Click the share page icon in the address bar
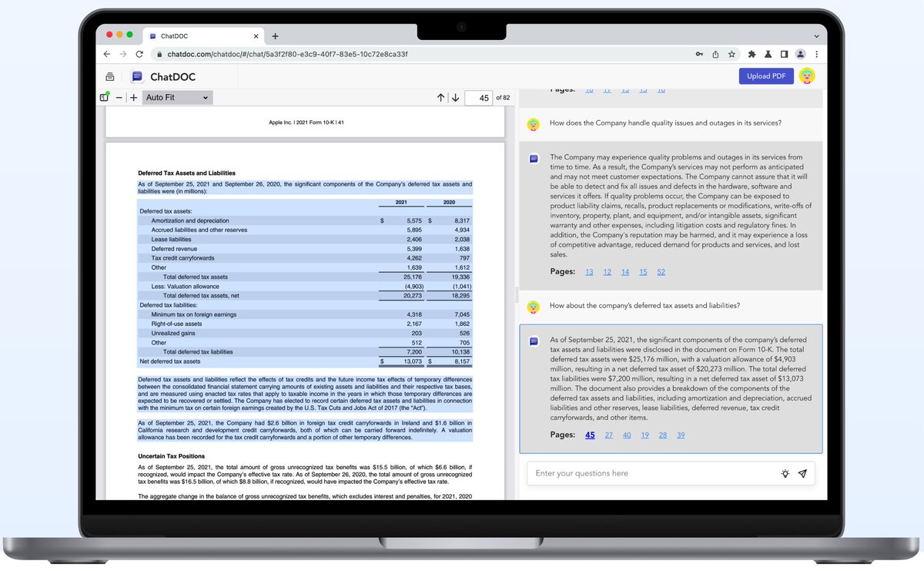Image resolution: width=924 pixels, height=571 pixels. point(715,55)
